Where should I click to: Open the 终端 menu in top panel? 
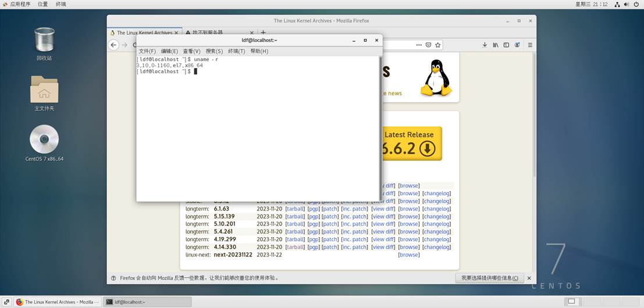61,4
